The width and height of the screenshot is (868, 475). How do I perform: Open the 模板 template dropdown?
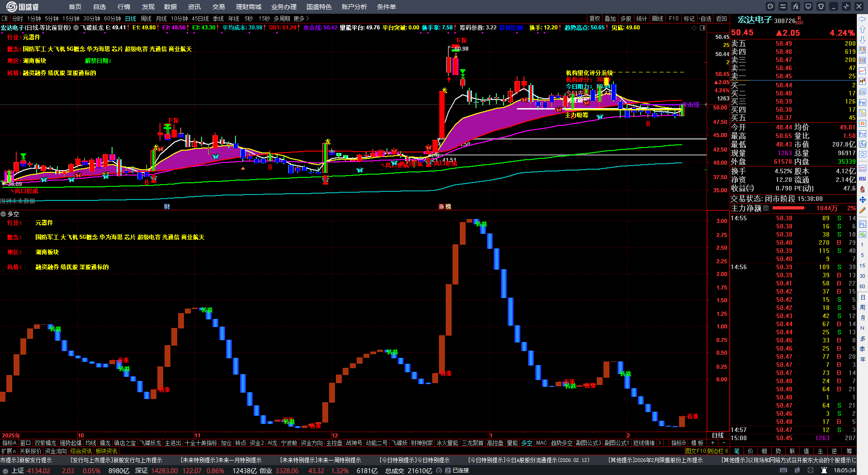click(698, 443)
